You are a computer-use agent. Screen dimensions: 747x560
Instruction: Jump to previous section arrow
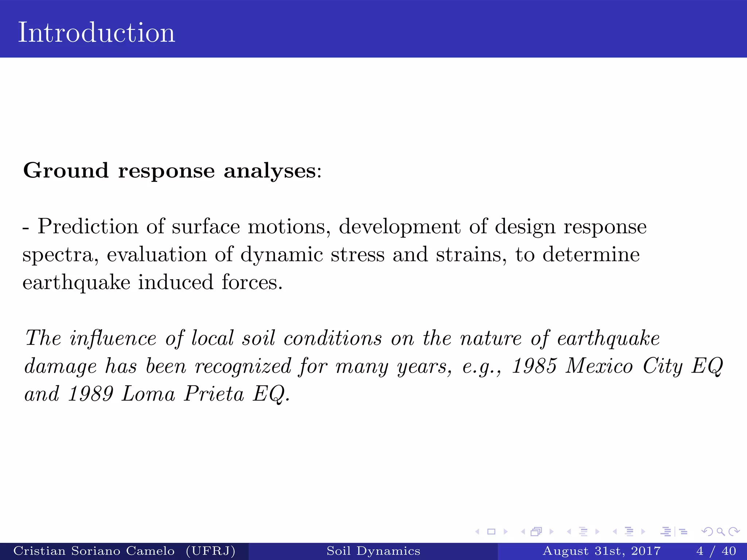point(615,532)
